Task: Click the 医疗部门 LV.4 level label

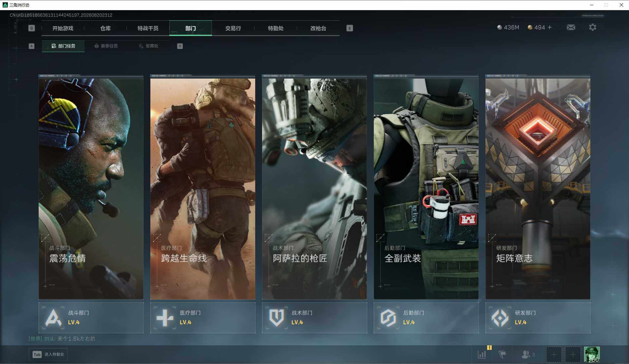Action: tap(185, 322)
